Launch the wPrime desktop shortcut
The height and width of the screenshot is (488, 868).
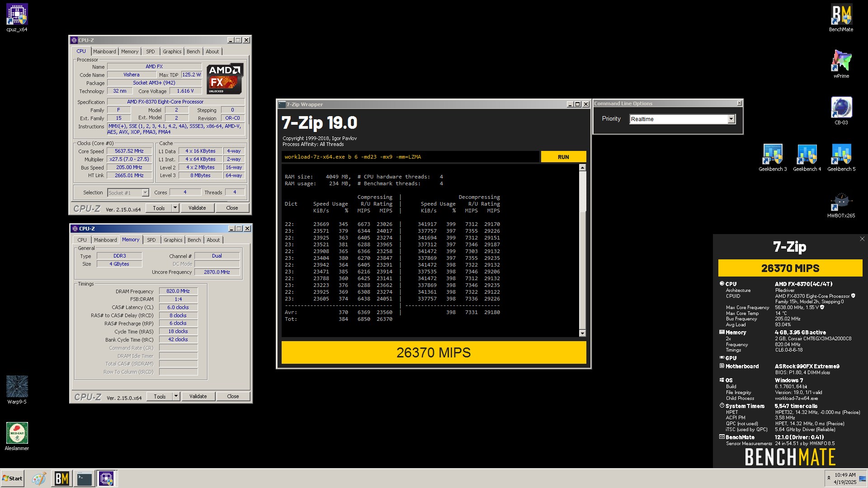841,64
